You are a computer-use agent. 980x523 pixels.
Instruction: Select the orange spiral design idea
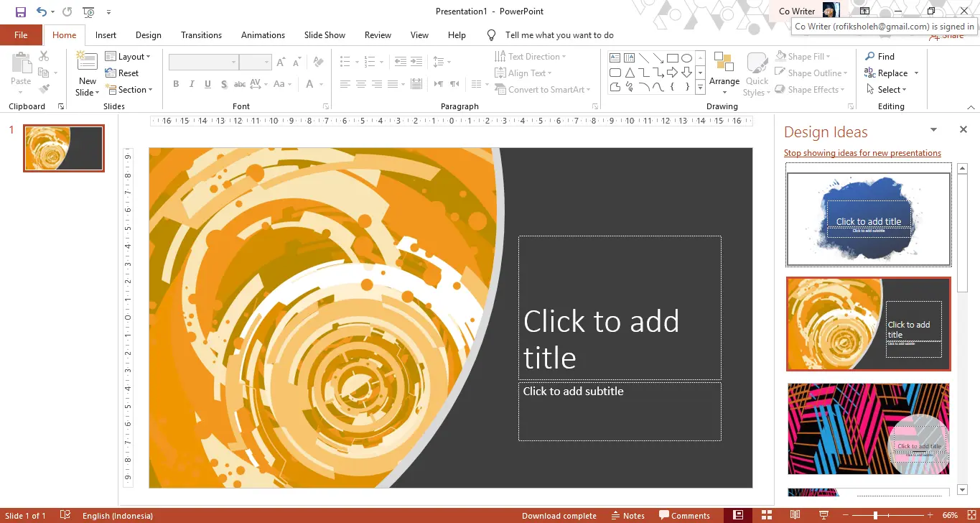click(868, 324)
